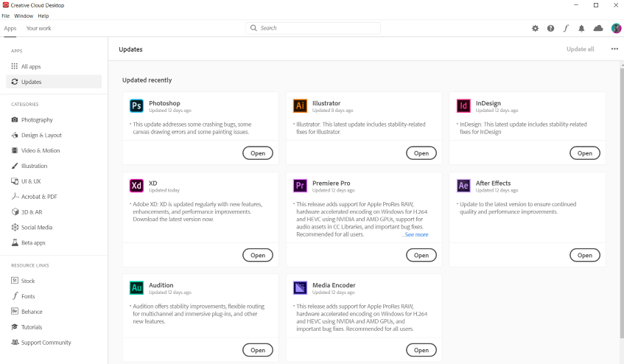
Task: Select All apps in sidebar
Action: click(x=54, y=66)
